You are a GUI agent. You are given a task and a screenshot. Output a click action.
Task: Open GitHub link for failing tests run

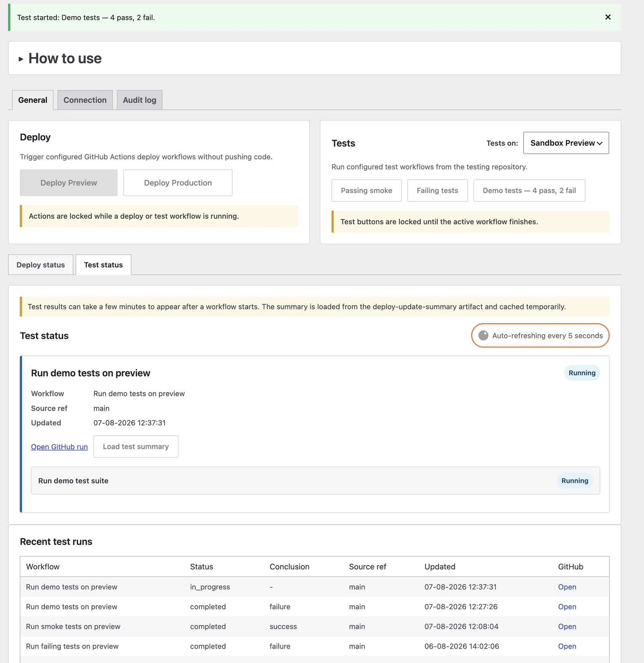point(567,646)
